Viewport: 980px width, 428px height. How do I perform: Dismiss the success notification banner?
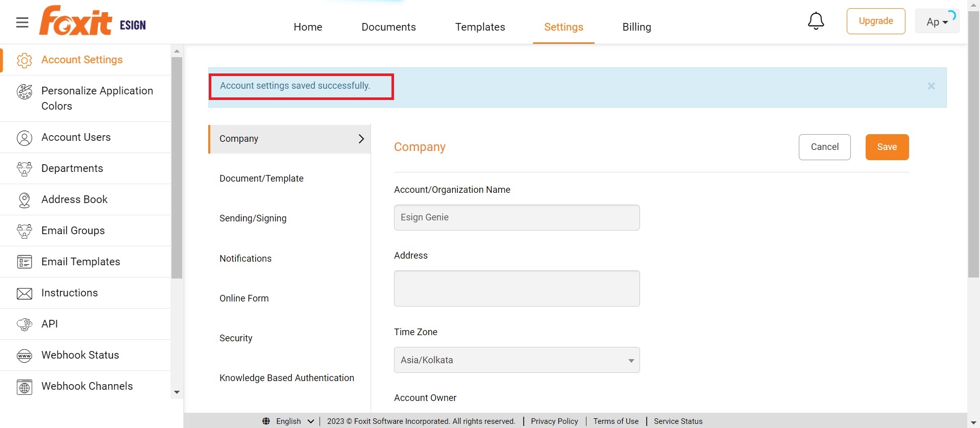[931, 86]
